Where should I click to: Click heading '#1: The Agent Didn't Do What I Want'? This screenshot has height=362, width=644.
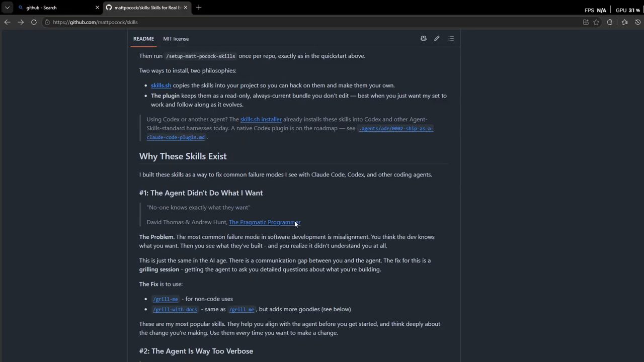(x=201, y=193)
